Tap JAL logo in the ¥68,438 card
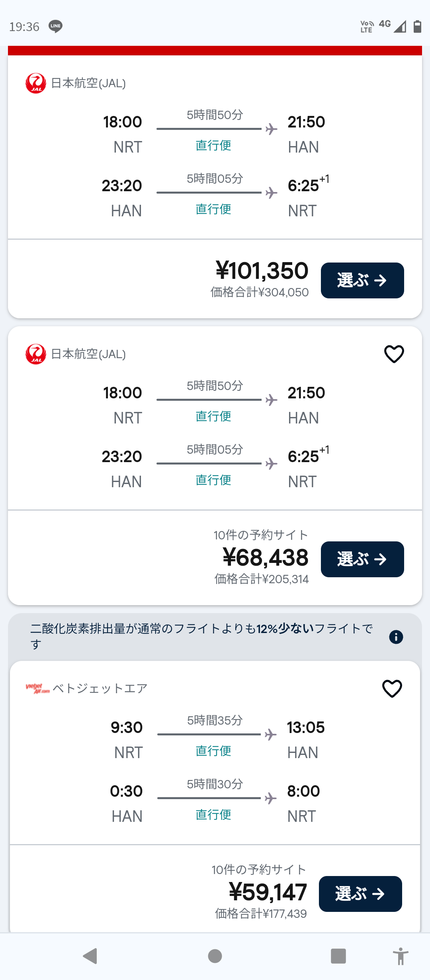This screenshot has width=430, height=980. (x=36, y=354)
